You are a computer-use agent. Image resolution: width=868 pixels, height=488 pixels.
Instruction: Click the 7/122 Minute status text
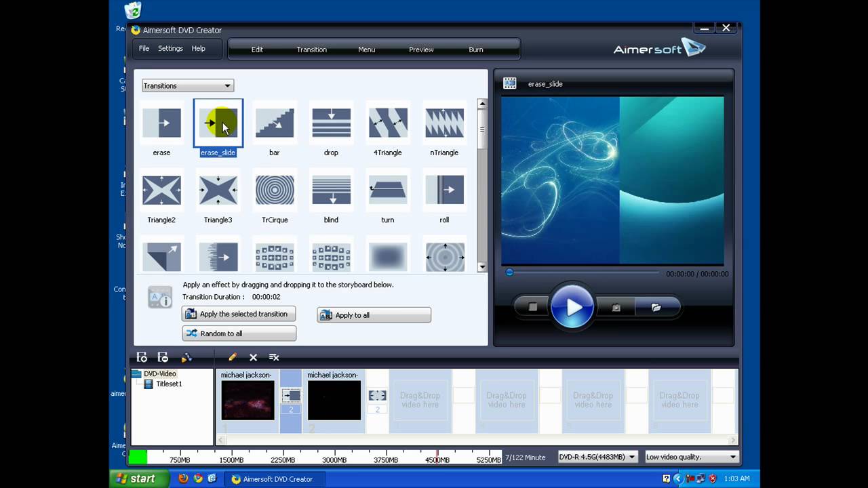tap(526, 457)
